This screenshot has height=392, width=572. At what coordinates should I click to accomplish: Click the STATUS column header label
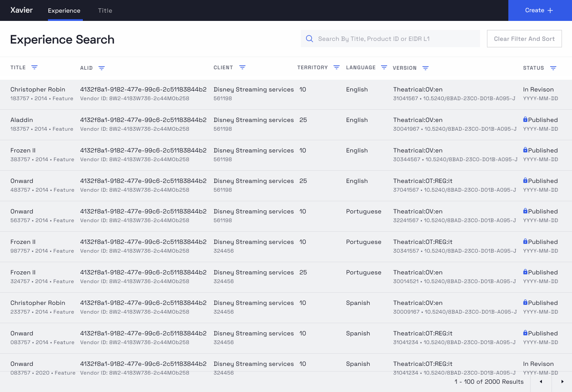pos(534,68)
